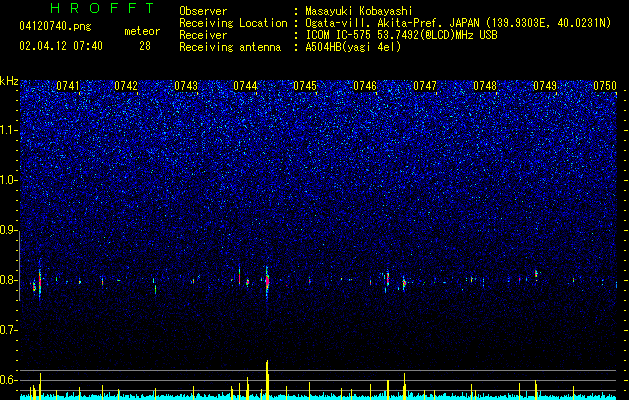This screenshot has height=400, width=629.
Task: Click the 0744 time marker
Action: (x=245, y=86)
